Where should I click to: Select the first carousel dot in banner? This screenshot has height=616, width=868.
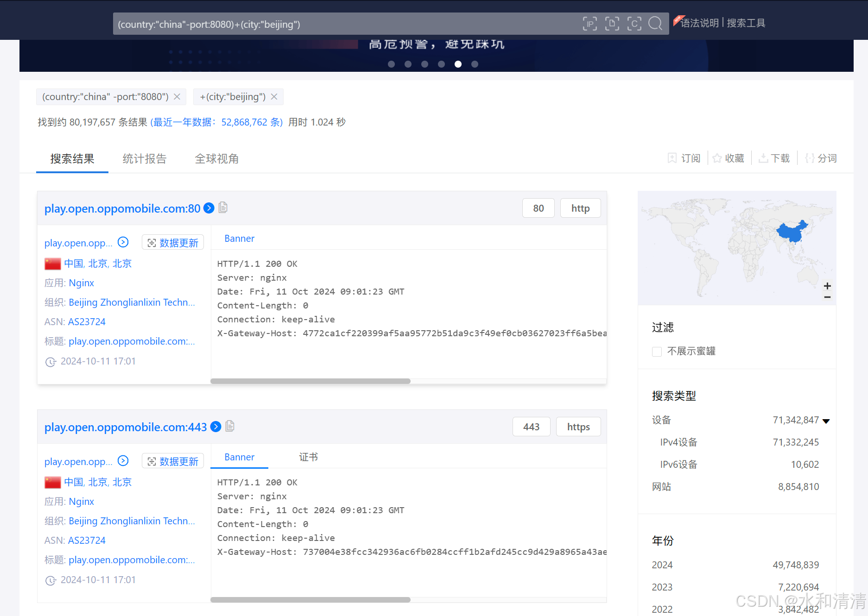click(x=391, y=64)
